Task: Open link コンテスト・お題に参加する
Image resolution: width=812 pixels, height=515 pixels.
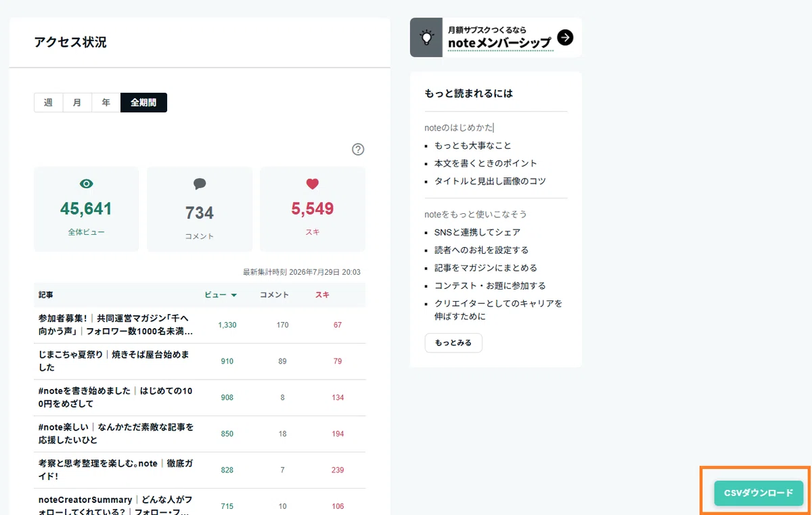Action: (x=491, y=286)
